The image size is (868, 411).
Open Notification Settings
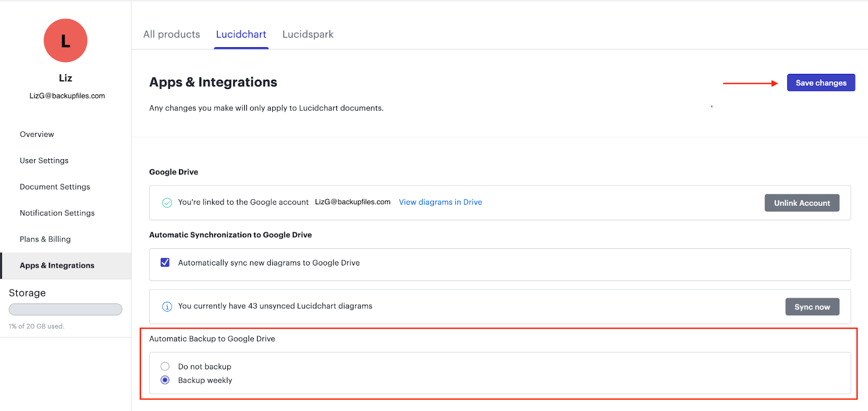click(x=57, y=213)
